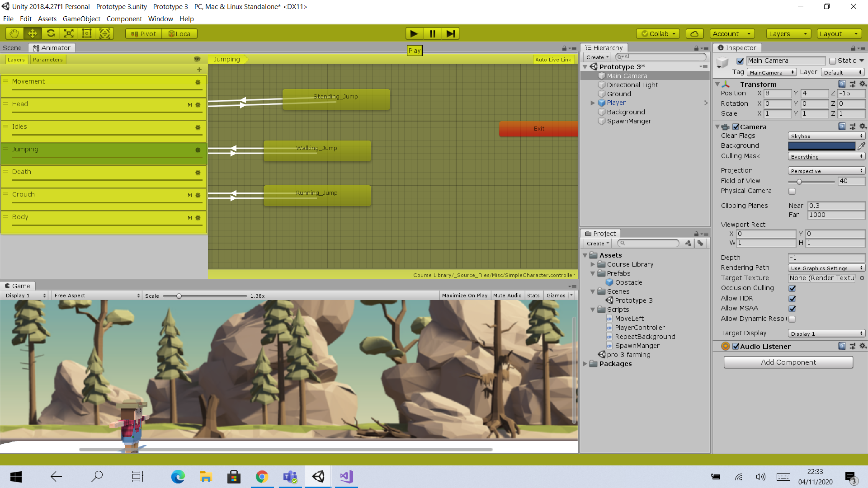This screenshot has width=868, height=488.
Task: Open the GameObject menu
Action: [81, 19]
